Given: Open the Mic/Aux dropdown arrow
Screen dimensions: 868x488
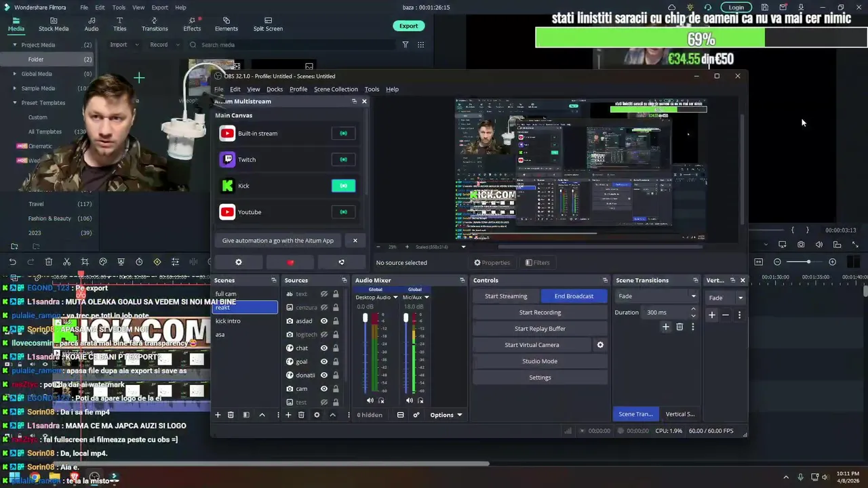Looking at the screenshot, I should click(427, 297).
